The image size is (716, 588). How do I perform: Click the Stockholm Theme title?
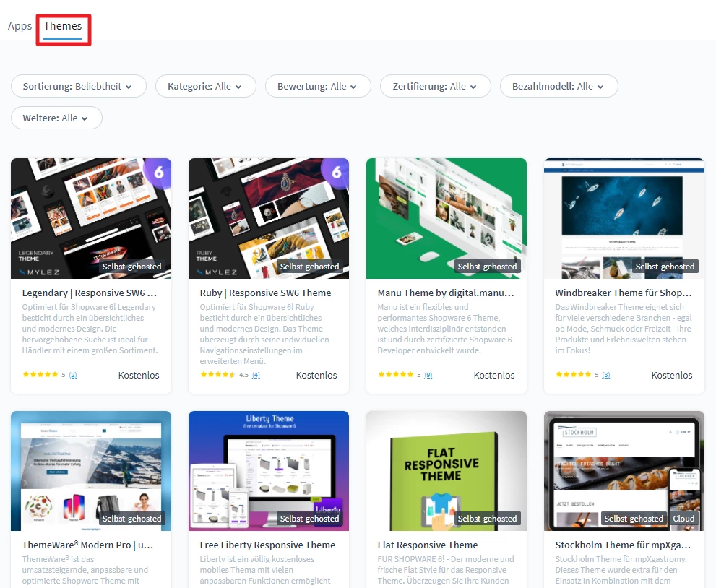[x=623, y=545]
